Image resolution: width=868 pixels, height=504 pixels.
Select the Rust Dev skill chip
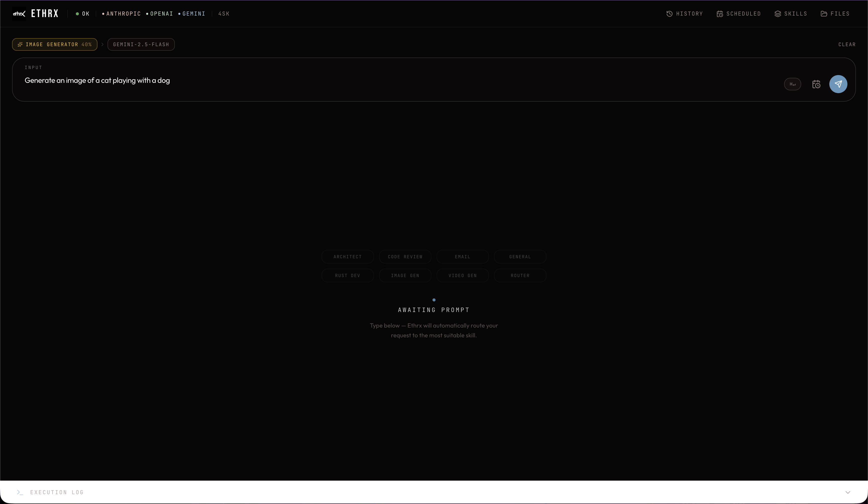(348, 275)
